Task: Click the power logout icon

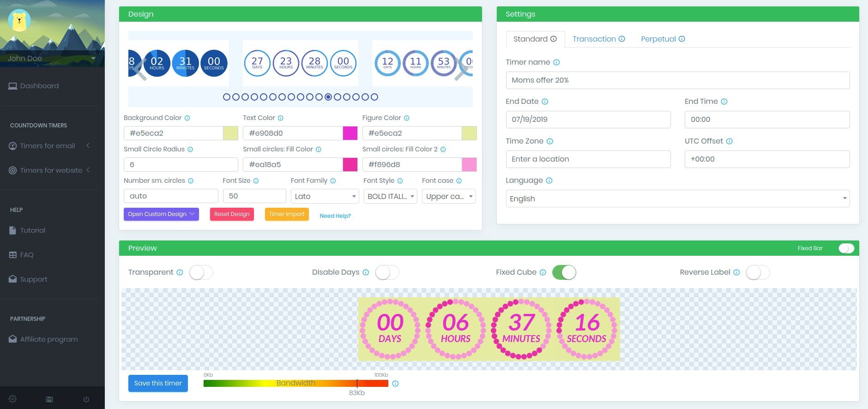Action: coord(86,399)
